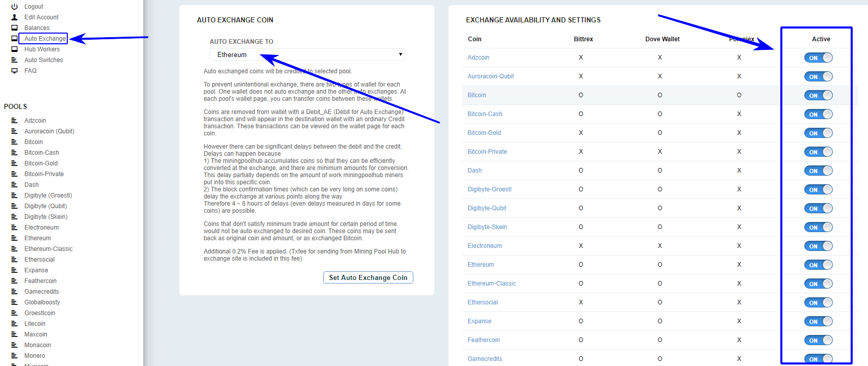Click the list icon beside Feathercoin pool
The height and width of the screenshot is (366, 868).
tap(14, 281)
